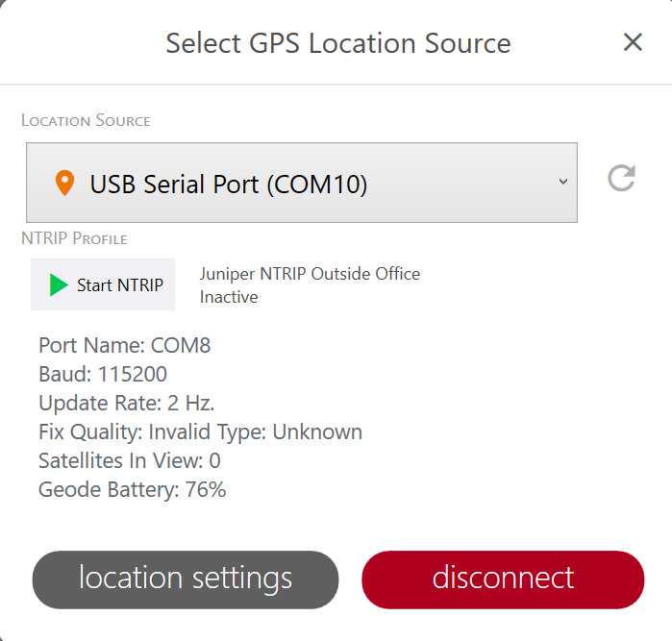Viewport: 672px width, 641px height.
Task: Click the Juniper NTRIP Outside Office profile name
Action: pos(310,274)
